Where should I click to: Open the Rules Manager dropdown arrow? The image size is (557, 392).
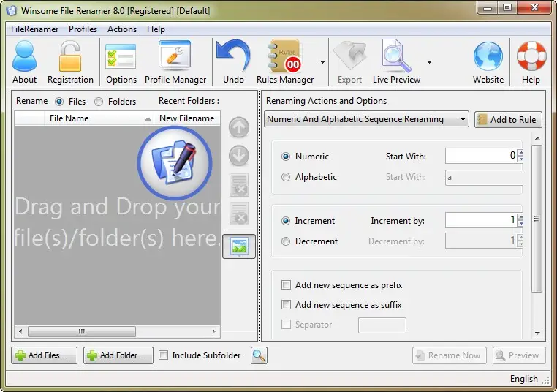pos(322,62)
